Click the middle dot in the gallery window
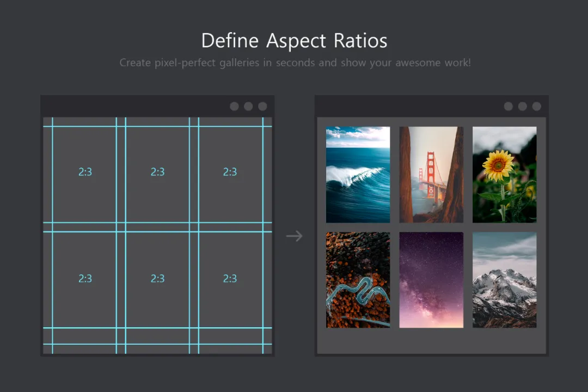The width and height of the screenshot is (588, 392). coord(523,106)
